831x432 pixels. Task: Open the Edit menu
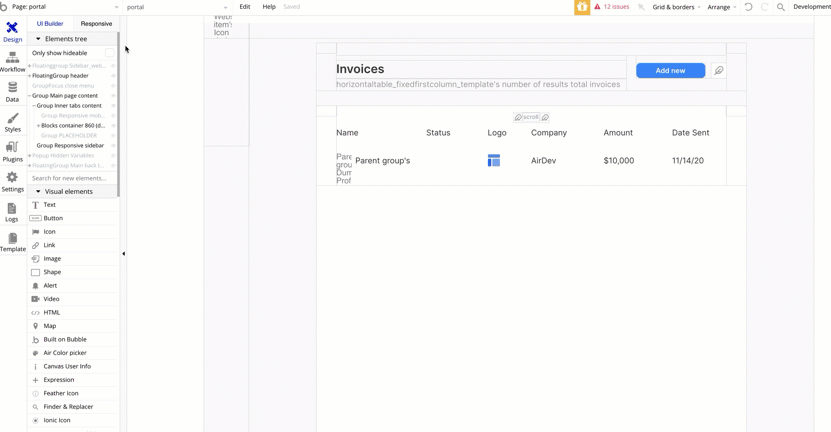(x=245, y=7)
